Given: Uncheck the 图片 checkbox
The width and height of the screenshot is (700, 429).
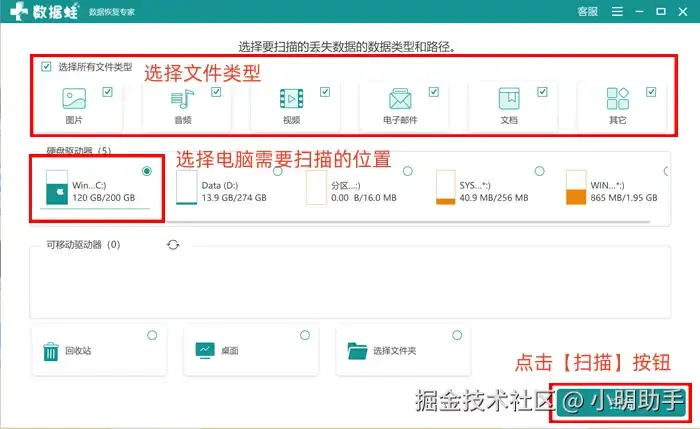Looking at the screenshot, I should (108, 92).
